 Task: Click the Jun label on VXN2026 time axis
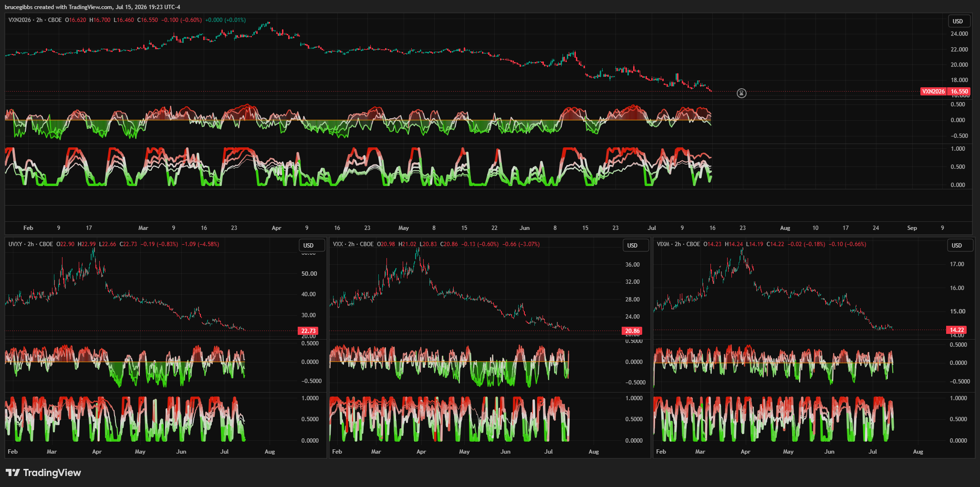[524, 228]
